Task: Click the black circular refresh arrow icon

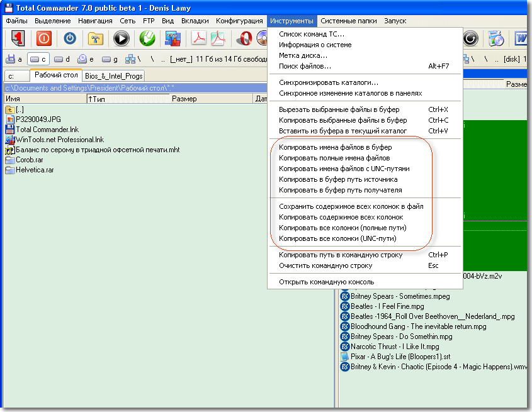Action: coord(470,38)
